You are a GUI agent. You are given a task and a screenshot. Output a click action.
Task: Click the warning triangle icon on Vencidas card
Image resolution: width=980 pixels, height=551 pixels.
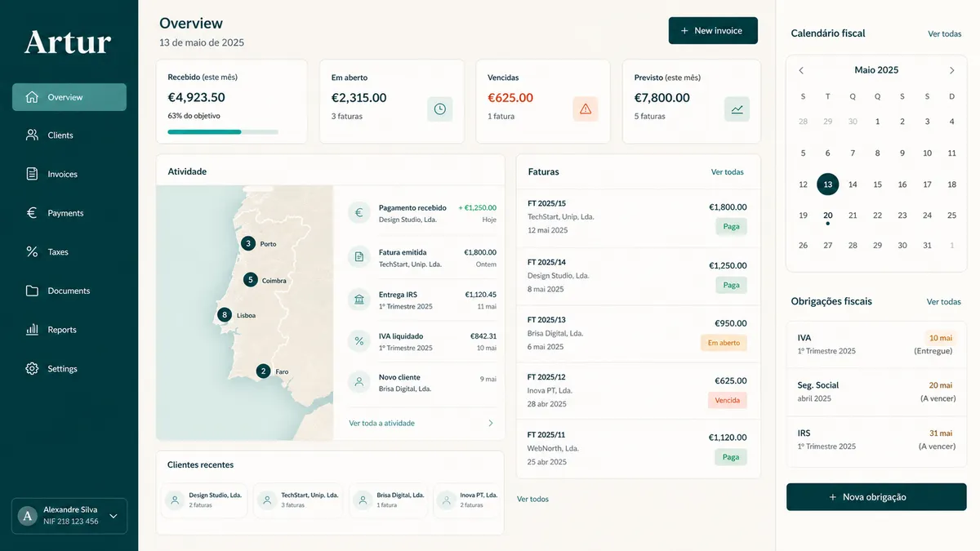pos(585,109)
